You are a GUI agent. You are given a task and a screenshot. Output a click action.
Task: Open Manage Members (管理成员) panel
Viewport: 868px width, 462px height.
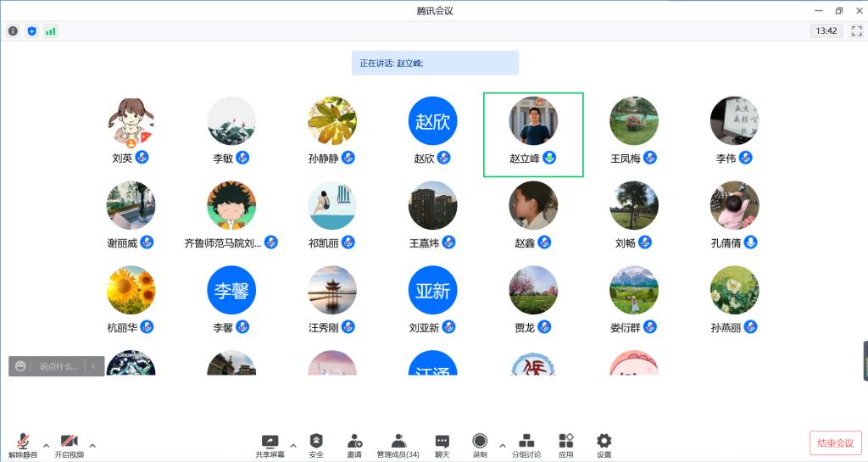tap(398, 445)
